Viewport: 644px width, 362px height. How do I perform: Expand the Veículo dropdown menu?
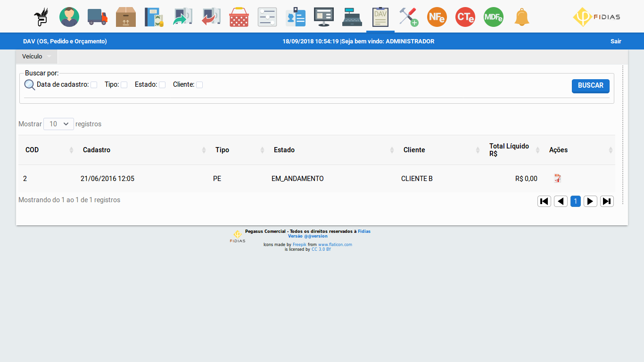click(37, 57)
